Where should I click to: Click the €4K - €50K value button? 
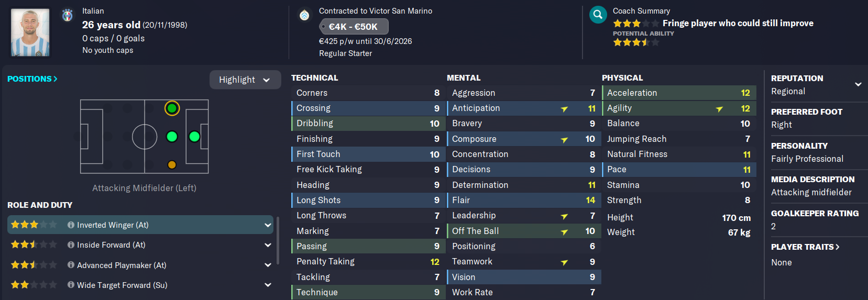(x=354, y=27)
